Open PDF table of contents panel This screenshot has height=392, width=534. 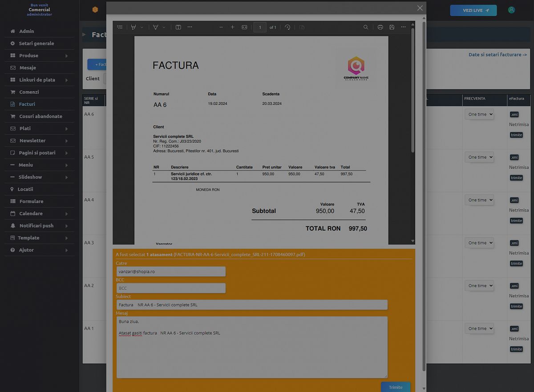[x=120, y=27]
